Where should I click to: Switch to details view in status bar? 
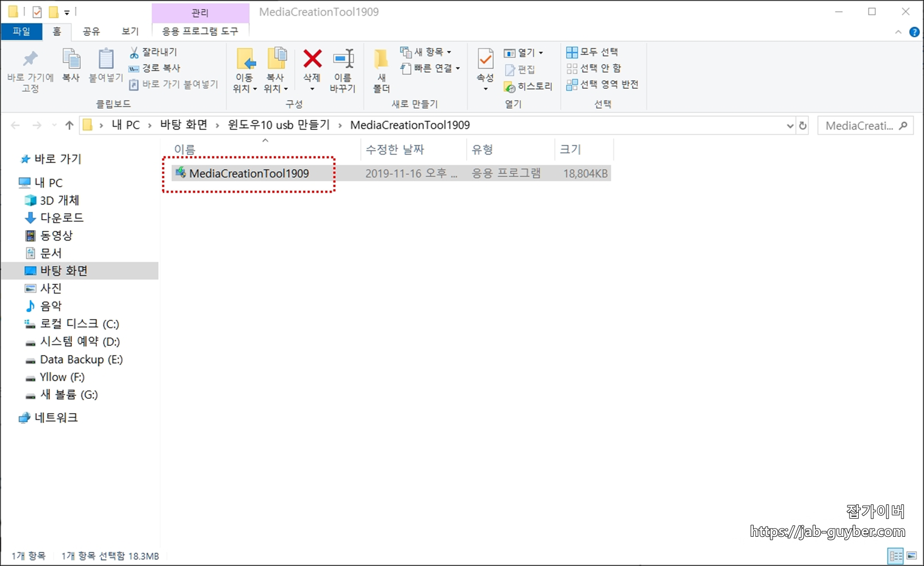895,556
